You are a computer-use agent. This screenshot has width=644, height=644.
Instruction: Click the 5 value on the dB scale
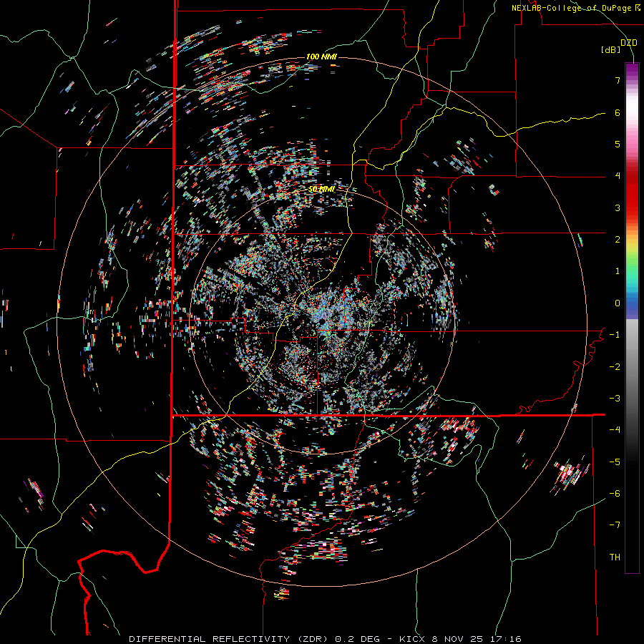click(618, 144)
